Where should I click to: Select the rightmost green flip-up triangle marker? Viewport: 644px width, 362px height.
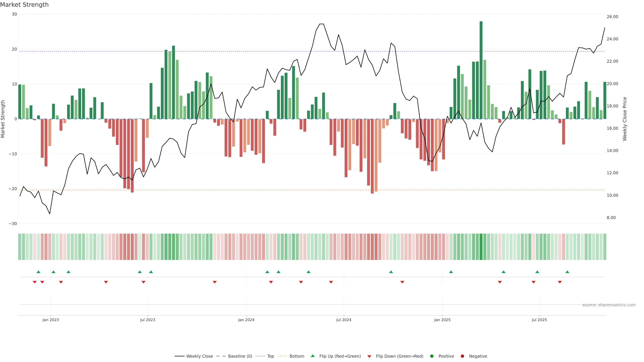coord(567,272)
